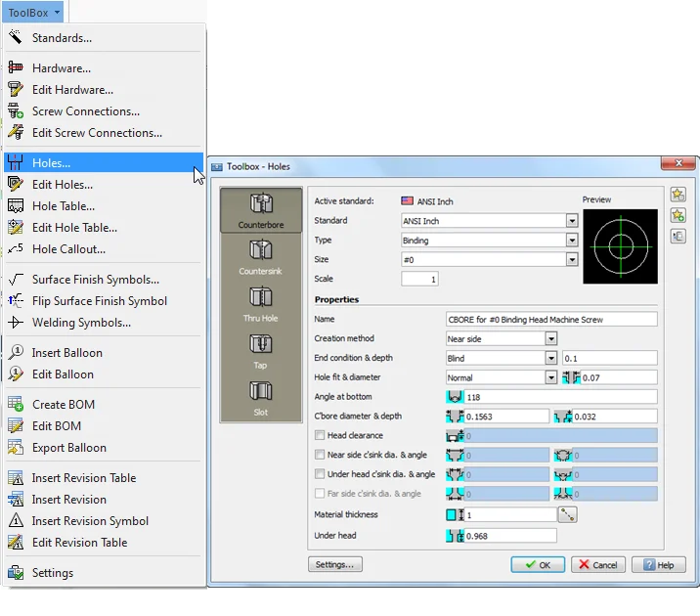Expand the Type dropdown showing Binding

pyautogui.click(x=572, y=241)
